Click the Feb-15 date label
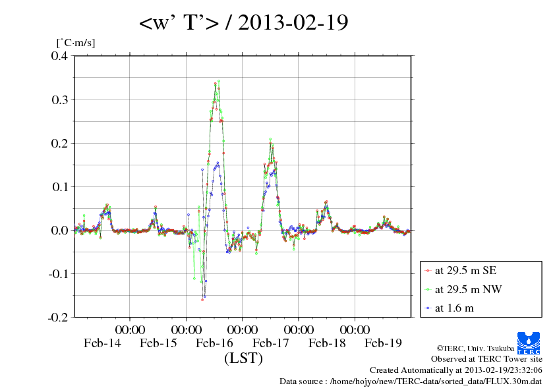 pyautogui.click(x=158, y=343)
